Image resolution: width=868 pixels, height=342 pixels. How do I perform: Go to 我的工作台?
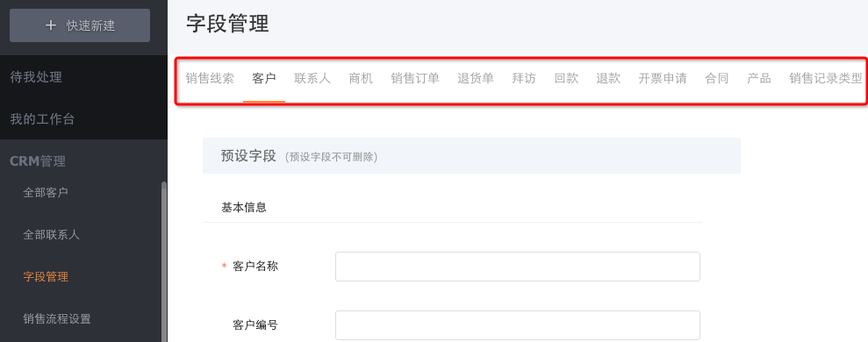(x=42, y=119)
